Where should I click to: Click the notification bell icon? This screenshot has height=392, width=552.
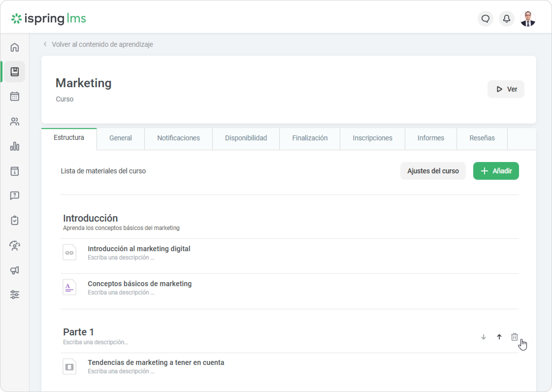(x=506, y=19)
